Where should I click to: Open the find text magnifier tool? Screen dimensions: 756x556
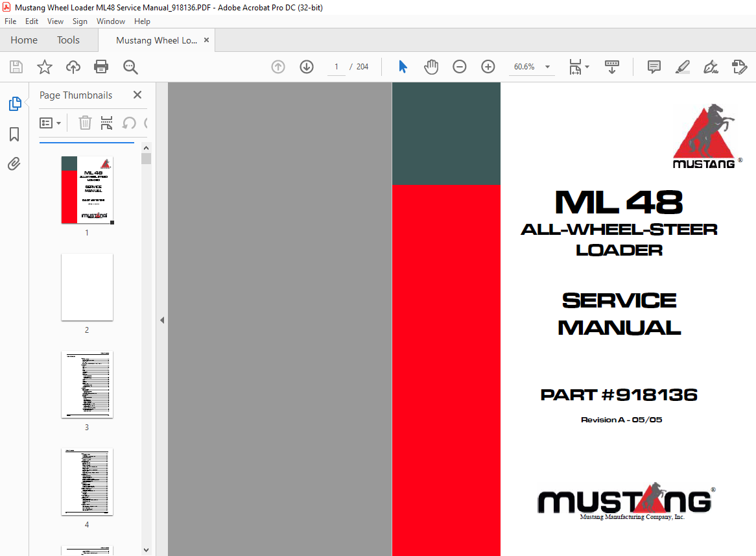point(130,67)
